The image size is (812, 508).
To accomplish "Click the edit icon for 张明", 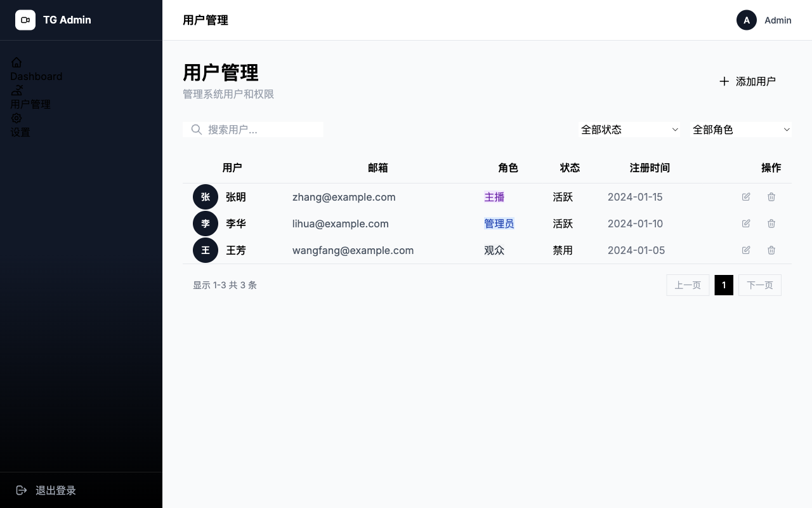I will 746,197.
